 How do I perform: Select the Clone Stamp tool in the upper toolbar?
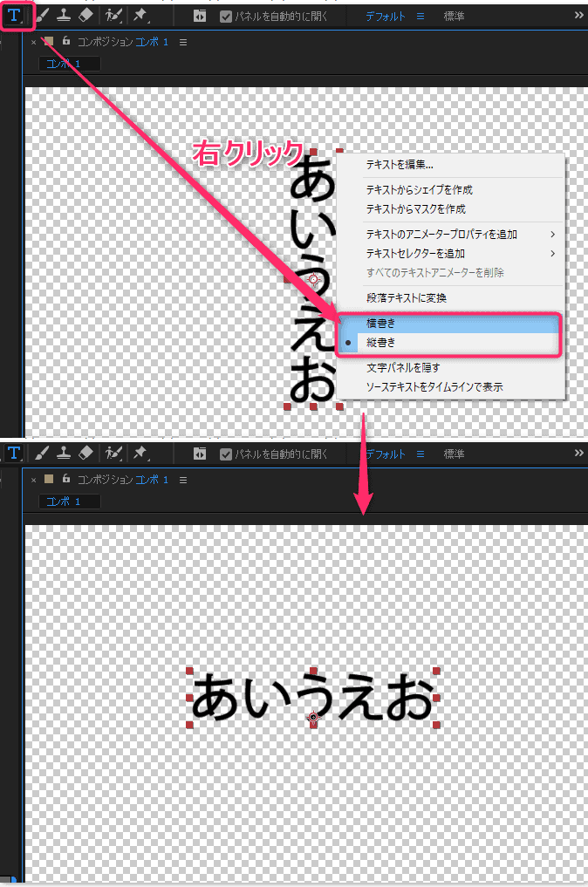pyautogui.click(x=63, y=16)
